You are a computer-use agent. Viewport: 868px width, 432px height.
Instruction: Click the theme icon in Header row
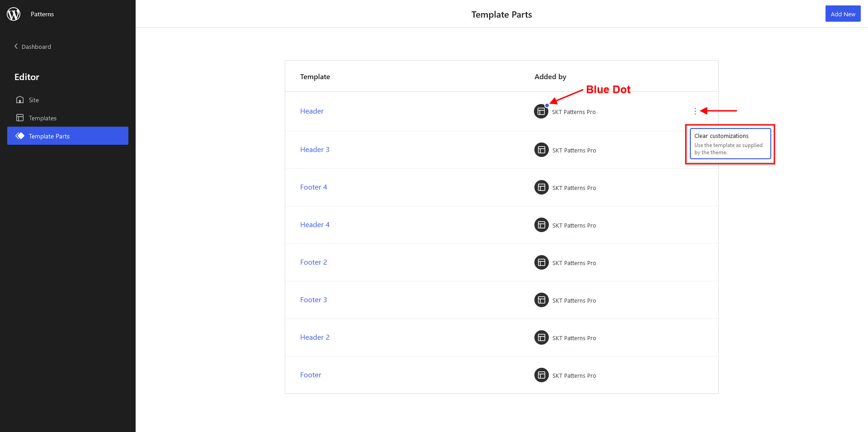coord(541,111)
